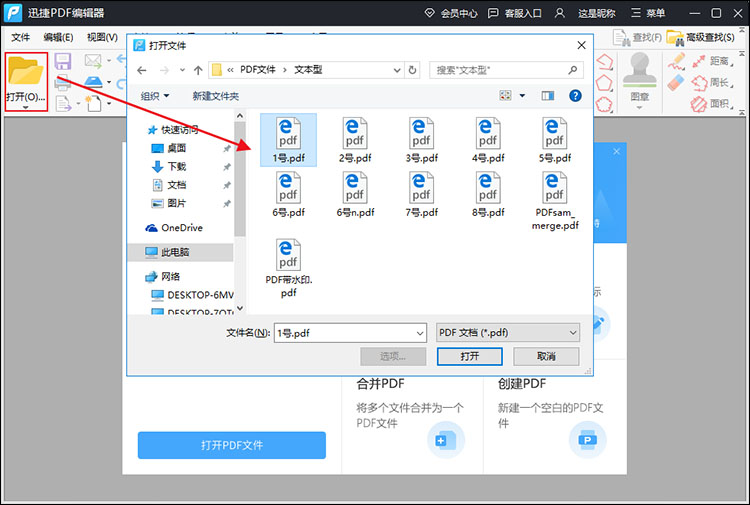Click the new blank document icon
This screenshot has width=750, height=505.
pyautogui.click(x=93, y=103)
